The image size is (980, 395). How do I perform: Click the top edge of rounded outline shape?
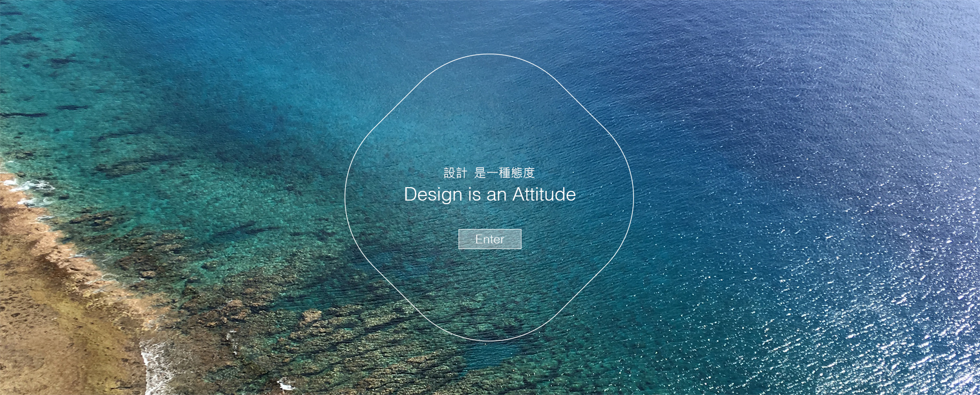coord(489,54)
